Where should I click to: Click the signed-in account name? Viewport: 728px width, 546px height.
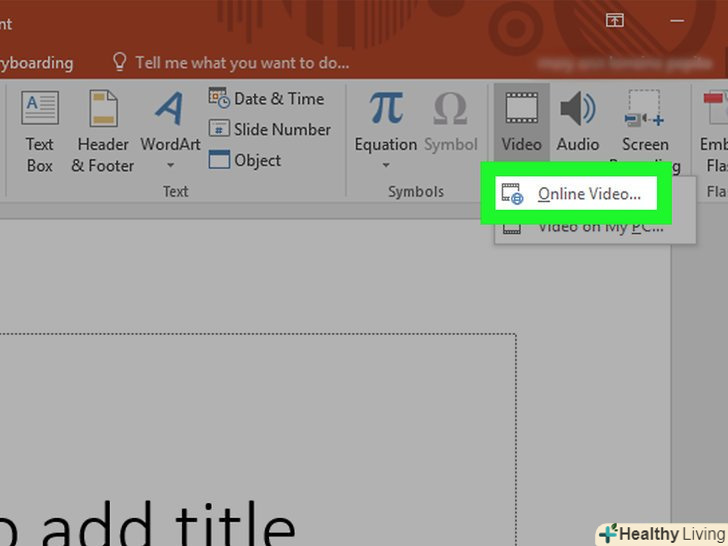[x=625, y=63]
